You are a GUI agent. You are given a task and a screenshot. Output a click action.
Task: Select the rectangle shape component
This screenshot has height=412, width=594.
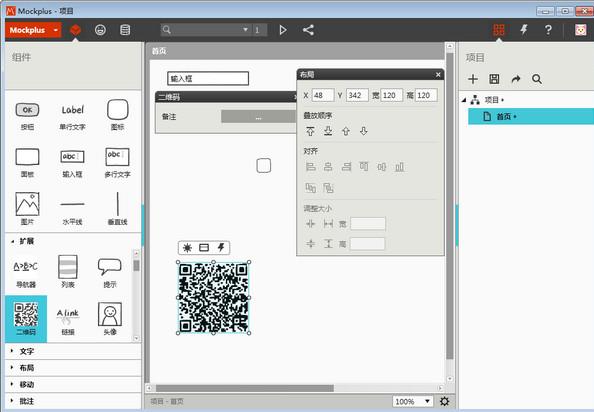tap(27, 163)
